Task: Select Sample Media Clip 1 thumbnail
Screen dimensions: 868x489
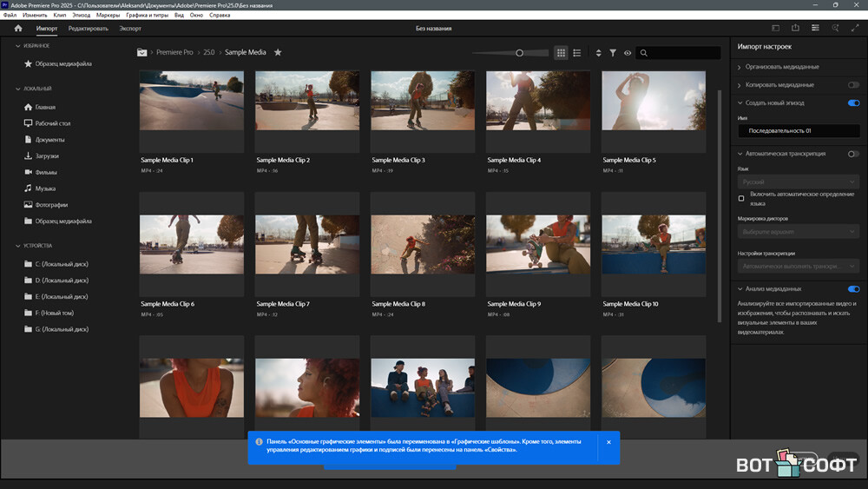Action: click(x=192, y=100)
